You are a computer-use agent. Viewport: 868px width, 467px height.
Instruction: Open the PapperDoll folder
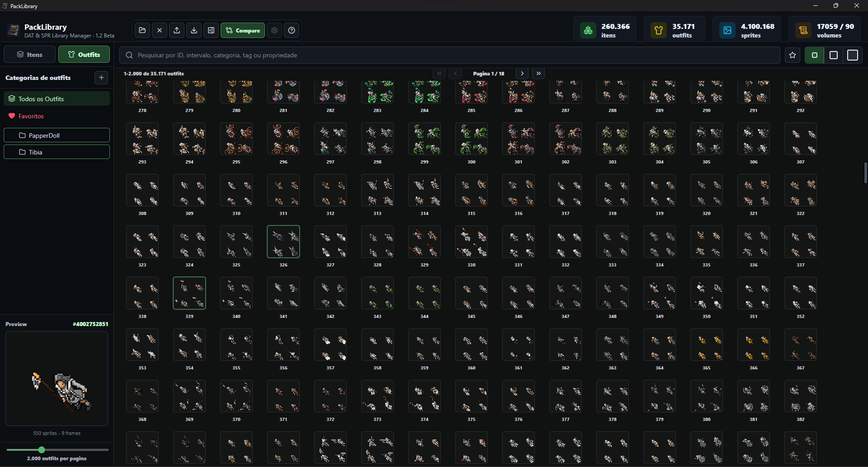(57, 135)
